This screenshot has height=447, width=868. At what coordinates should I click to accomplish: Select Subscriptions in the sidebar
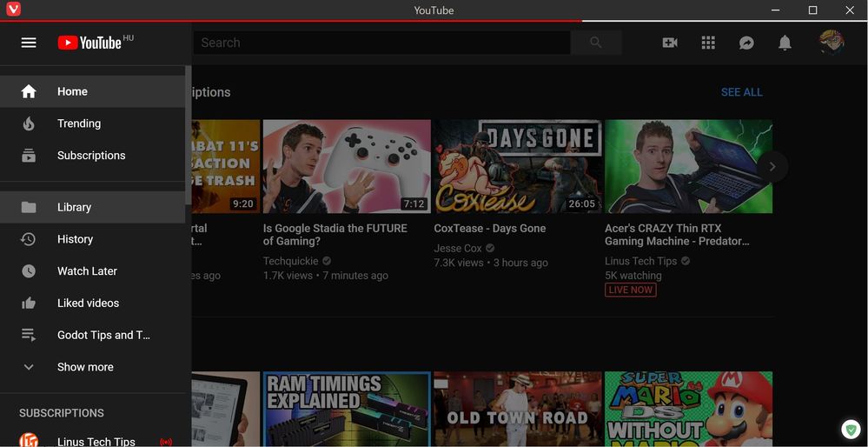click(x=92, y=156)
